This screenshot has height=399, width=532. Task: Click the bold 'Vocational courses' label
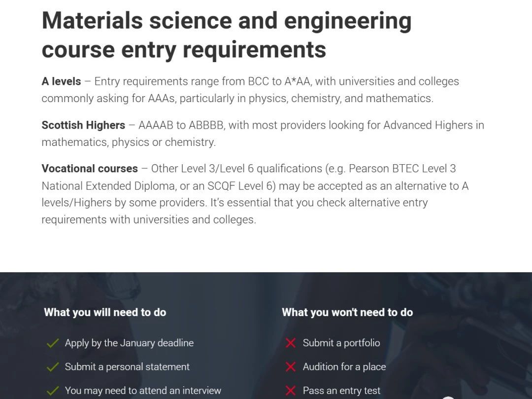[x=90, y=169]
